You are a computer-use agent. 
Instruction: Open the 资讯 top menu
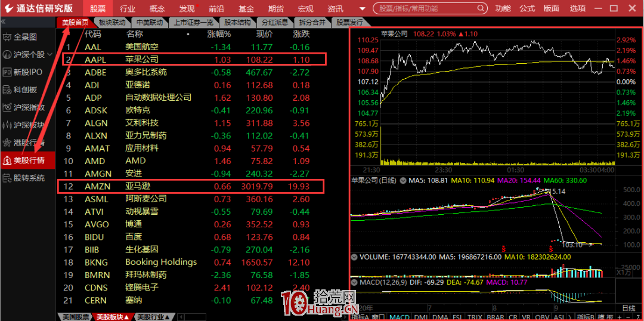[x=335, y=8]
